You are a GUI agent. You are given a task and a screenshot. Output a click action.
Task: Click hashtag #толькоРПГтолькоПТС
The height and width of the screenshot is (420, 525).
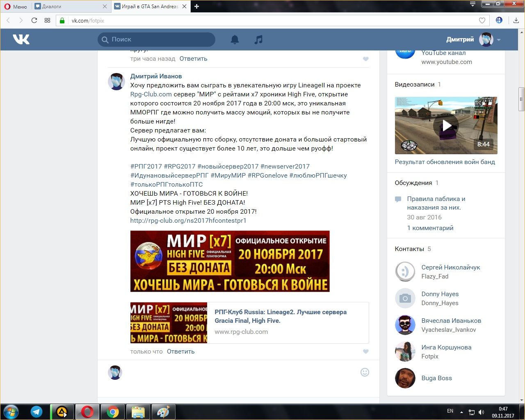tap(167, 185)
